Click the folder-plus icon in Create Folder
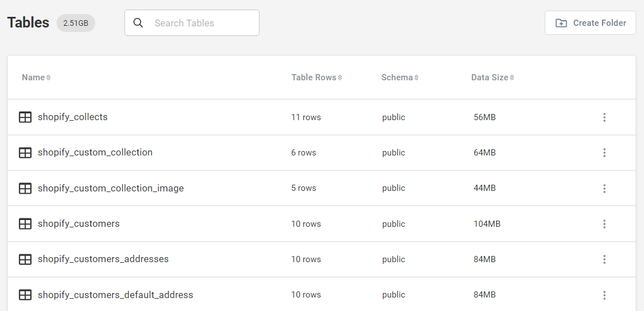Viewport: 644px width, 311px height. pyautogui.click(x=561, y=23)
